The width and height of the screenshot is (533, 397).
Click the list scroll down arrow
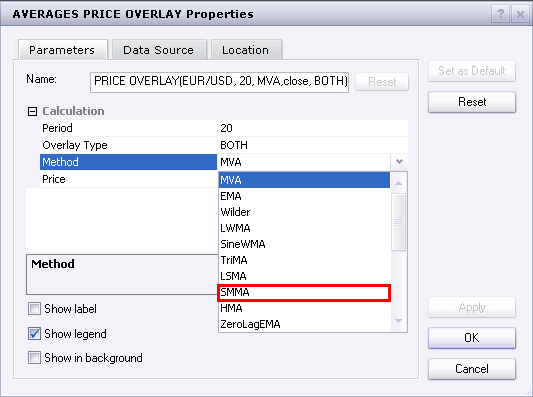click(399, 321)
